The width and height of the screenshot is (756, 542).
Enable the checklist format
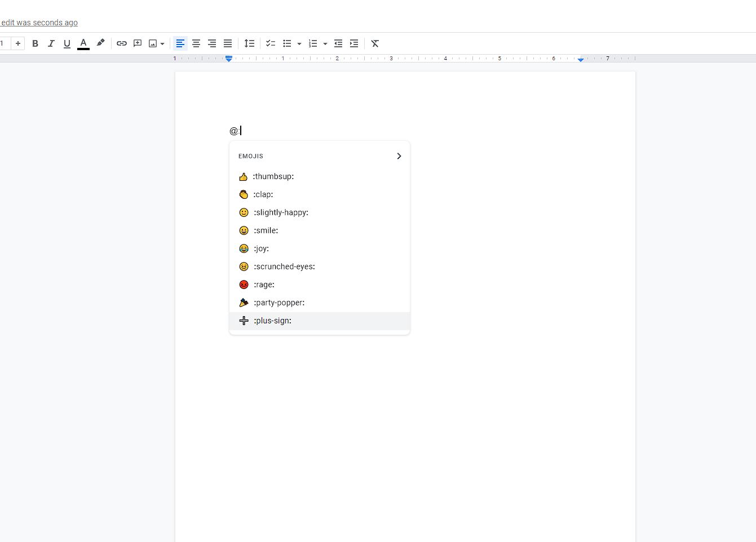tap(270, 43)
